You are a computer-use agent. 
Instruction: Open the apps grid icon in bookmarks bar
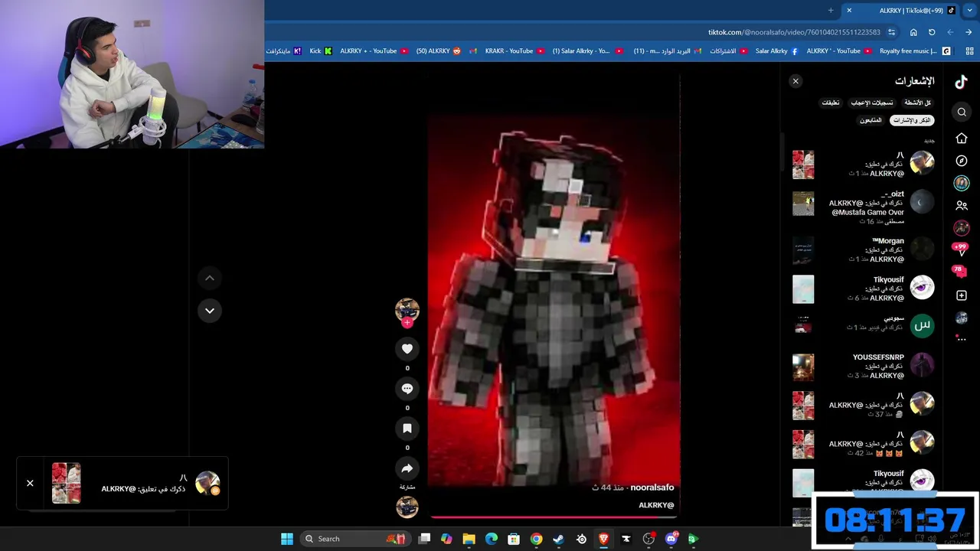pos(969,51)
